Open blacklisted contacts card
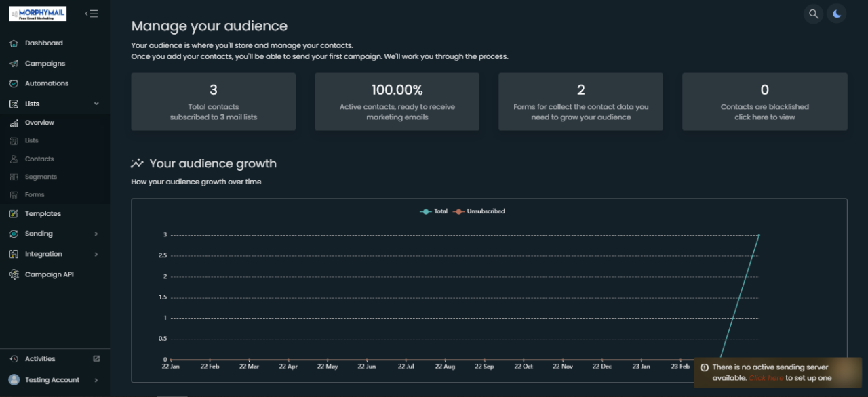 coord(764,102)
